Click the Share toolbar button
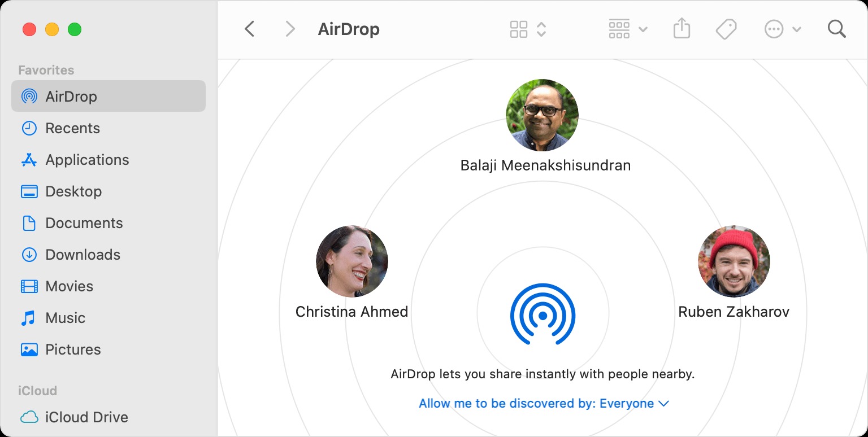The height and width of the screenshot is (437, 868). tap(682, 28)
